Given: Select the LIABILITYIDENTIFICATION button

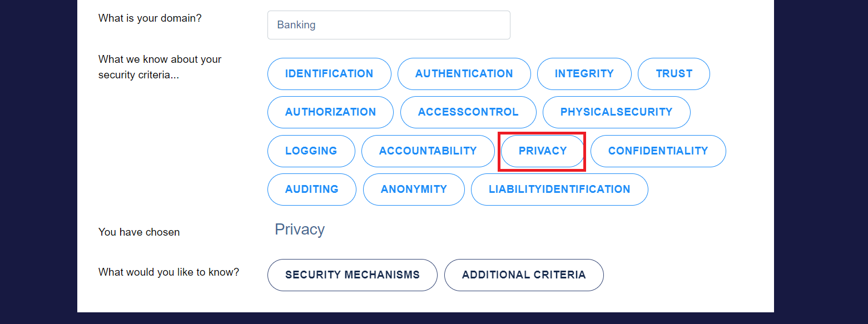Looking at the screenshot, I should (x=559, y=190).
